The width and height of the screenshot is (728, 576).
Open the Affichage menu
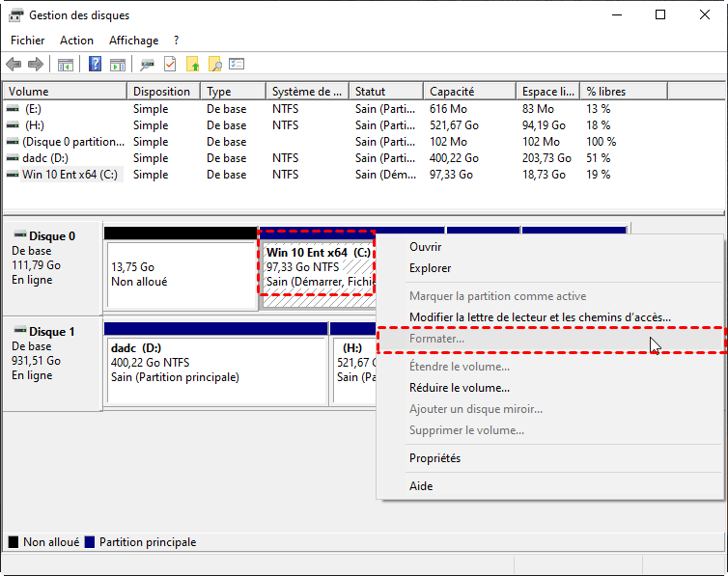pyautogui.click(x=133, y=41)
